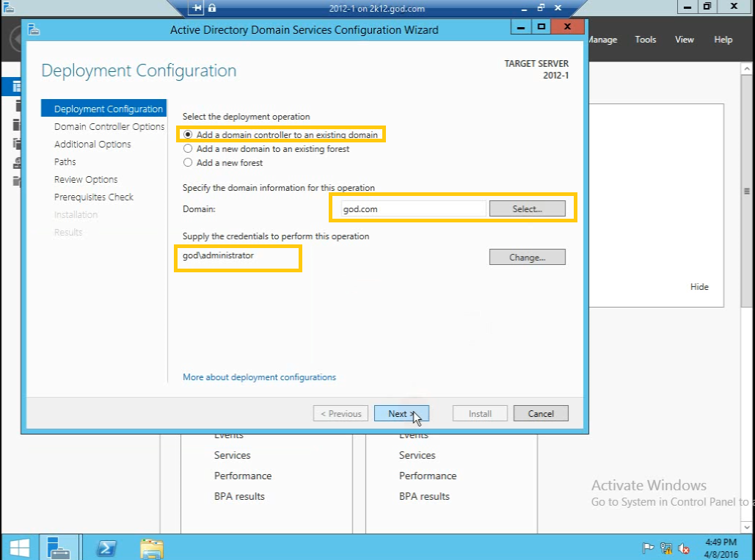
Task: Click the network icon in system tray
Action: coord(666,548)
